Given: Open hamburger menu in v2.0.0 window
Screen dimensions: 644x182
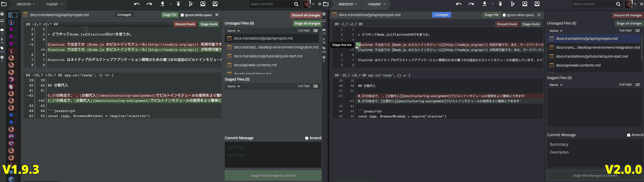Looking at the screenshot, I should tap(642, 4).
